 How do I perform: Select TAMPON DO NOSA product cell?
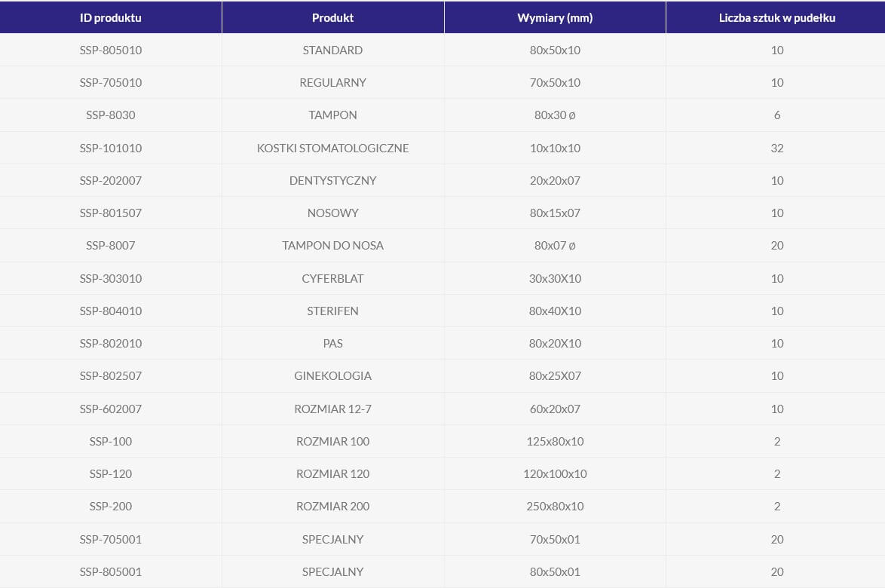tap(332, 246)
